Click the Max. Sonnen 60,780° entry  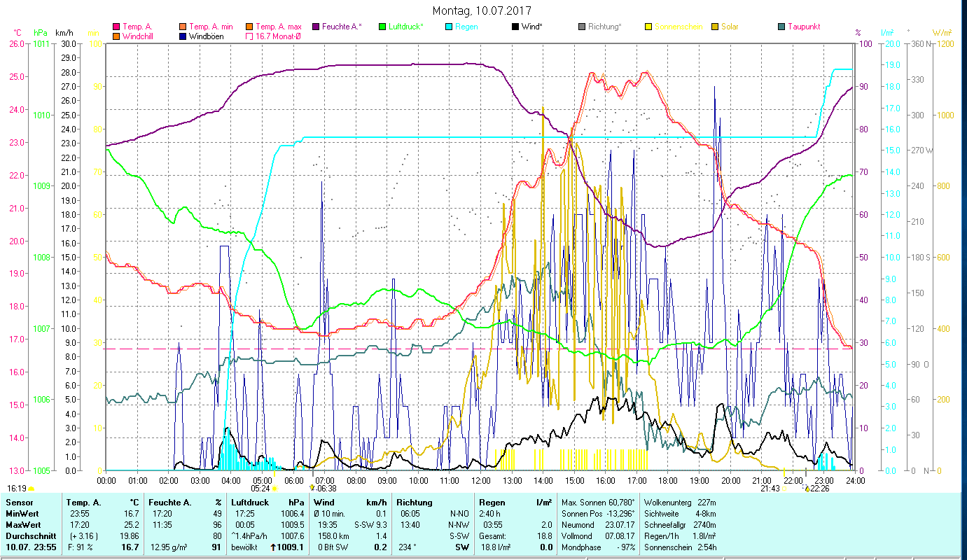click(x=598, y=503)
